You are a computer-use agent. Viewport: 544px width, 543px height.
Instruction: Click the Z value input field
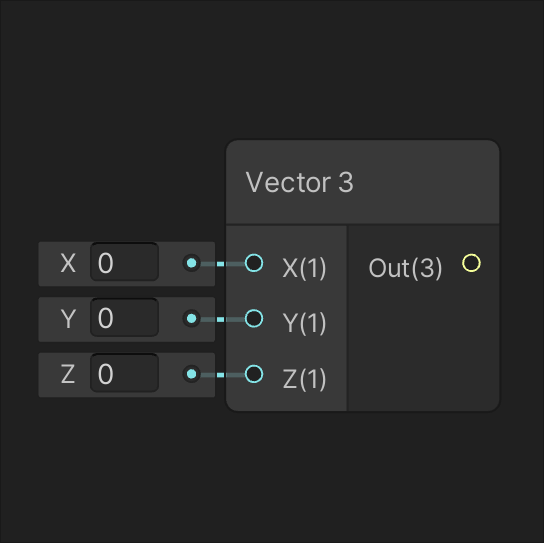pyautogui.click(x=125, y=373)
